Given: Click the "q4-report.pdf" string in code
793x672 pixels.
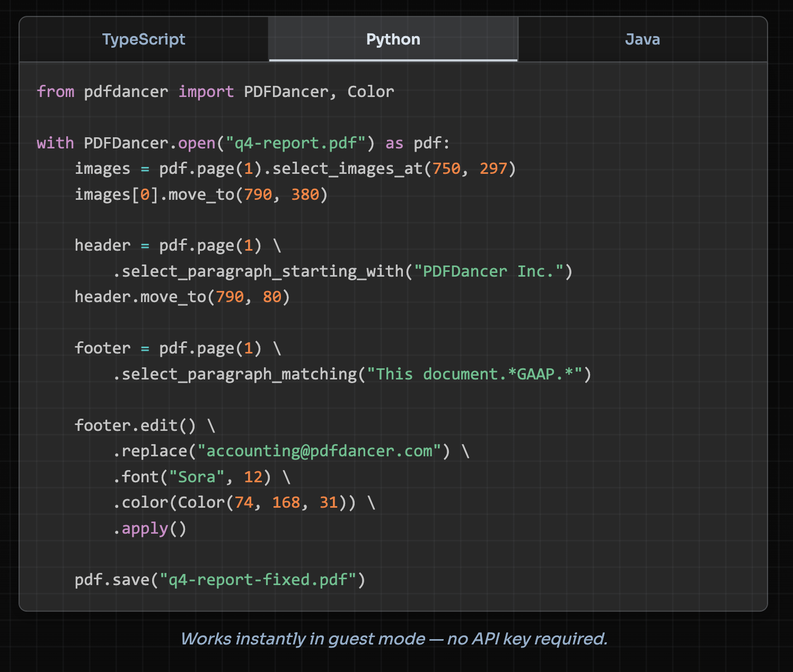Looking at the screenshot, I should click(x=296, y=143).
